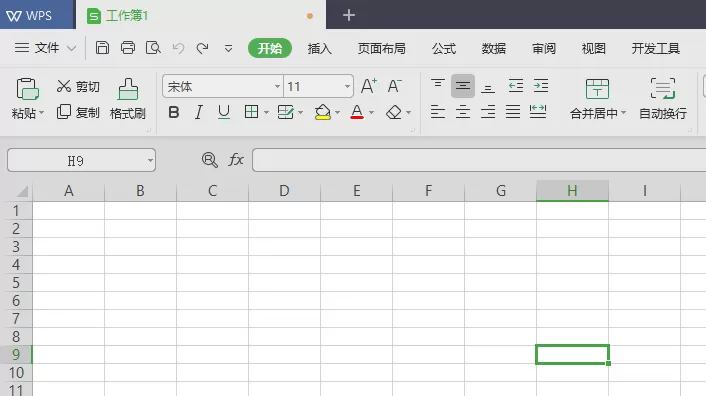Switch to the 开始 Home tab
This screenshot has height=396, width=706.
270,48
